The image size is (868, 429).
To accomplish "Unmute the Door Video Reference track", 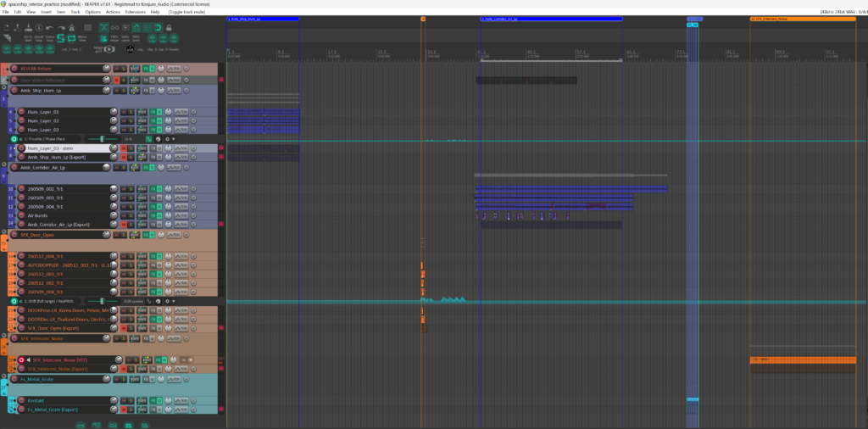I will (x=116, y=81).
